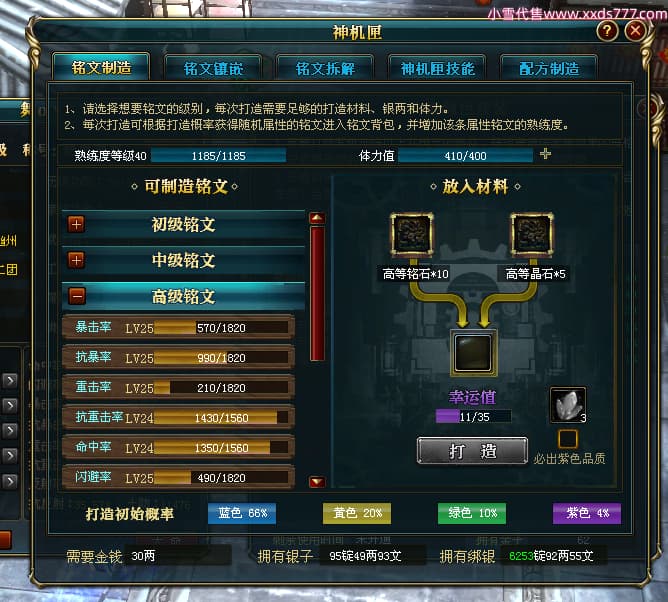The width and height of the screenshot is (668, 602).
Task: Switch to the 铭文镶嵌 tab
Action: click(x=213, y=68)
